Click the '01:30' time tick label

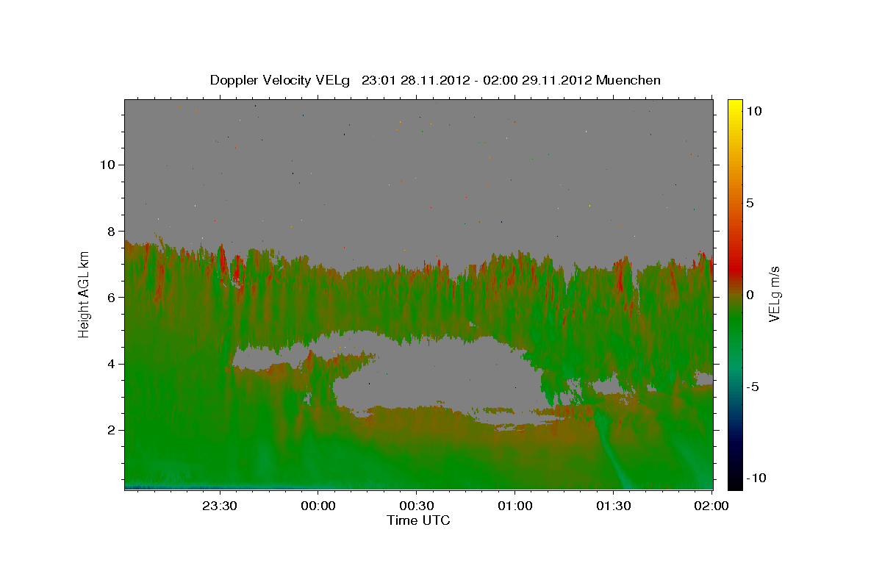coord(613,506)
